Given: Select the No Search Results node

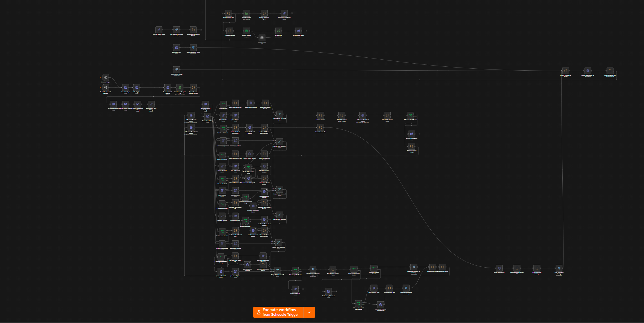Looking at the screenshot, I should click(295, 289).
